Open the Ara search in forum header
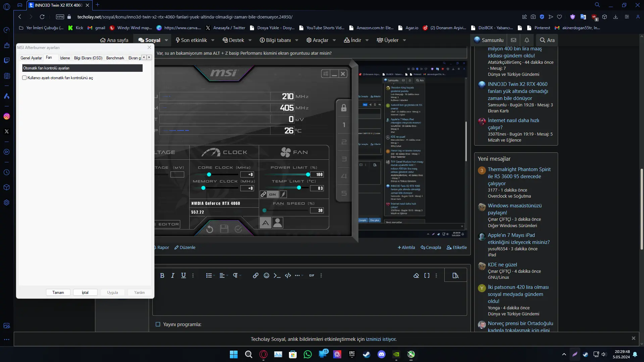The image size is (644, 362). 547,40
